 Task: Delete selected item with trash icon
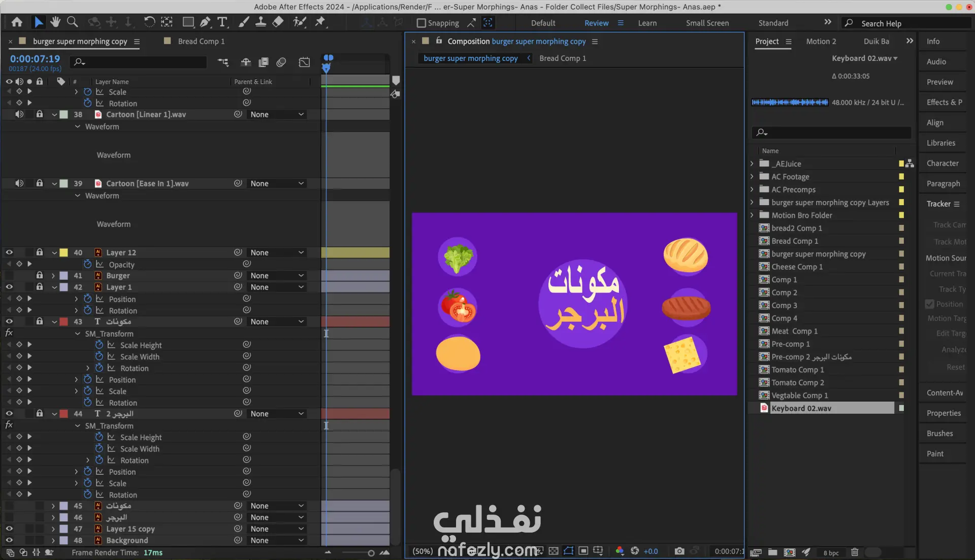tap(855, 552)
